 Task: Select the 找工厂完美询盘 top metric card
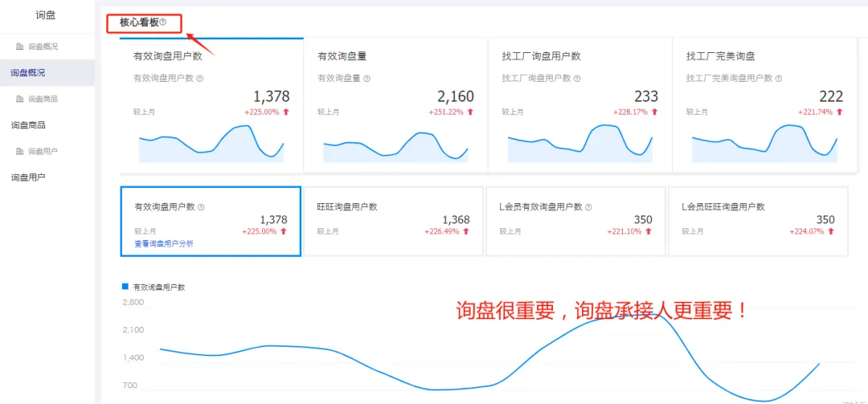pyautogui.click(x=764, y=105)
